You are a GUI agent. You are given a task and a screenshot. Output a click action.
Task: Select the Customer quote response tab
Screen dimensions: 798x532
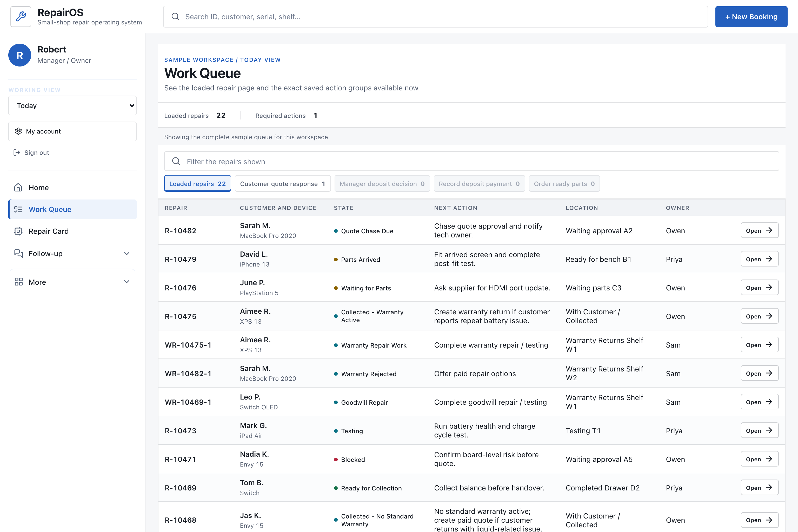coord(283,184)
